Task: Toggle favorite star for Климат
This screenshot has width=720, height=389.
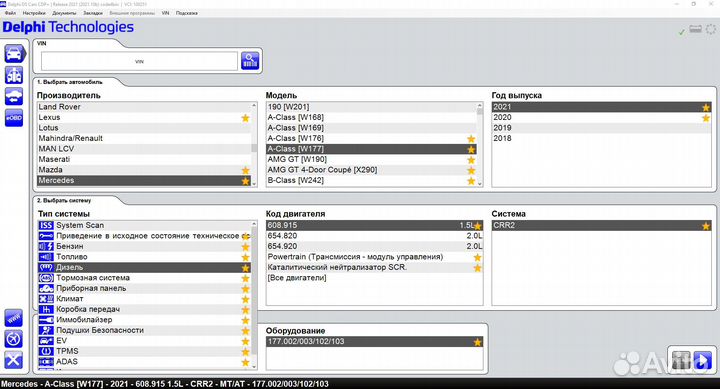Action: pos(245,299)
